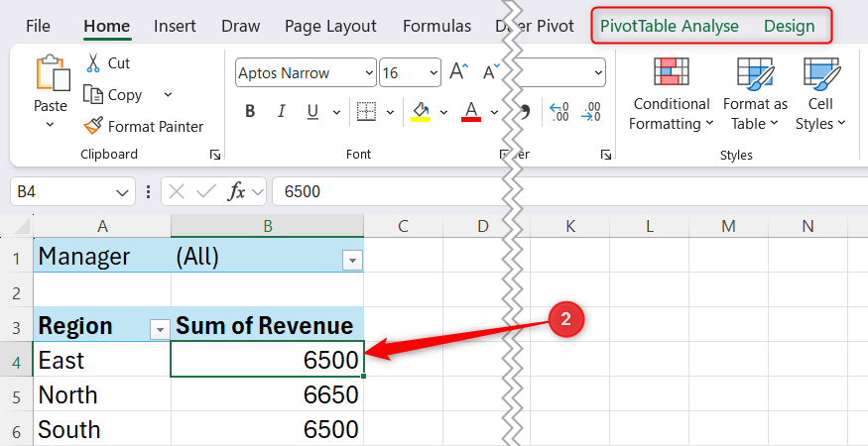The image size is (868, 446).
Task: Open Insert Function fx button
Action: point(237,191)
